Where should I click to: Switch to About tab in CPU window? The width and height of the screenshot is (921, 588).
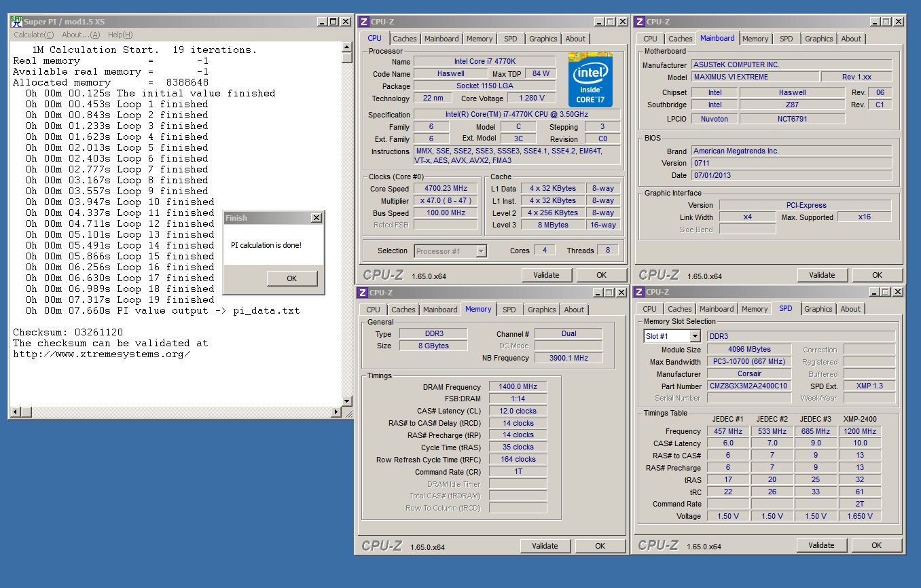(575, 39)
